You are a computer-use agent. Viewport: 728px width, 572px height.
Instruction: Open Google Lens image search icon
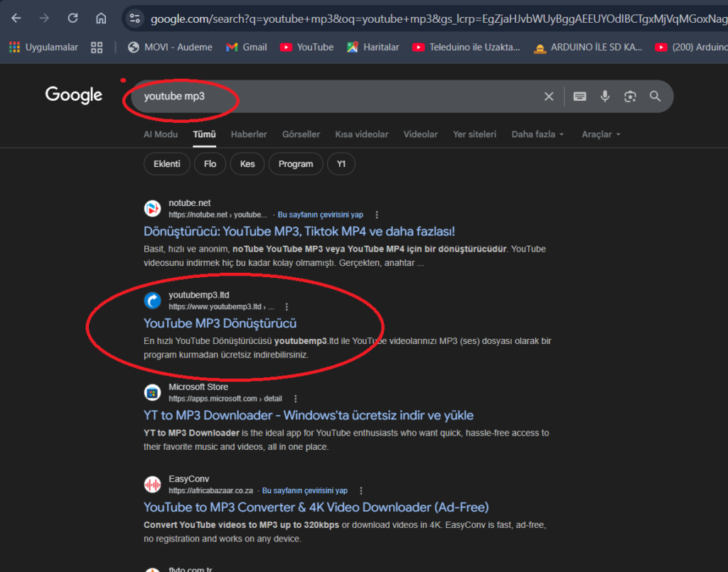tap(630, 97)
